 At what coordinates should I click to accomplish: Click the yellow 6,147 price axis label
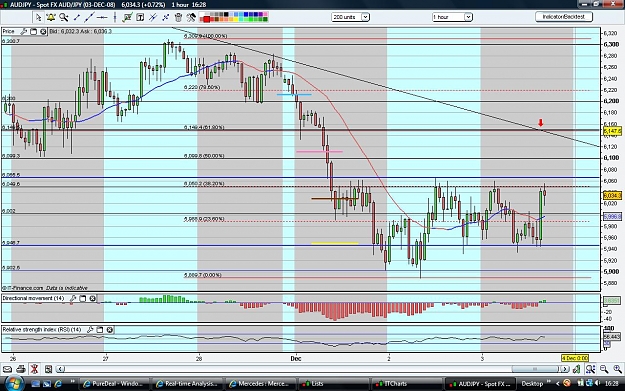click(612, 131)
